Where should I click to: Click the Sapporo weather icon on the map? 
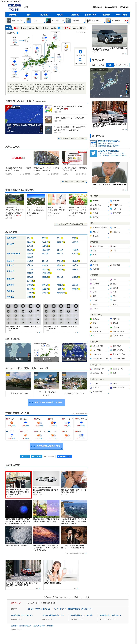[55, 36]
